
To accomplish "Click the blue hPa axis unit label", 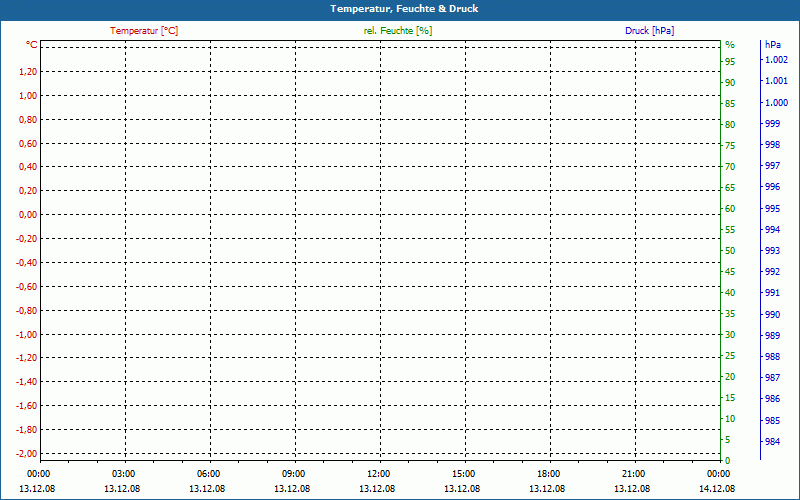I will 773,45.
